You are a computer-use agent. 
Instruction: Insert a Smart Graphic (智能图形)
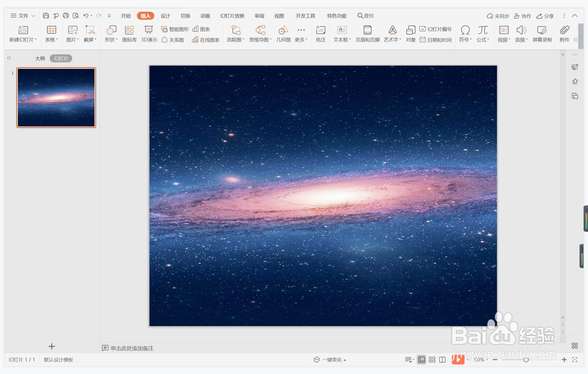(175, 29)
